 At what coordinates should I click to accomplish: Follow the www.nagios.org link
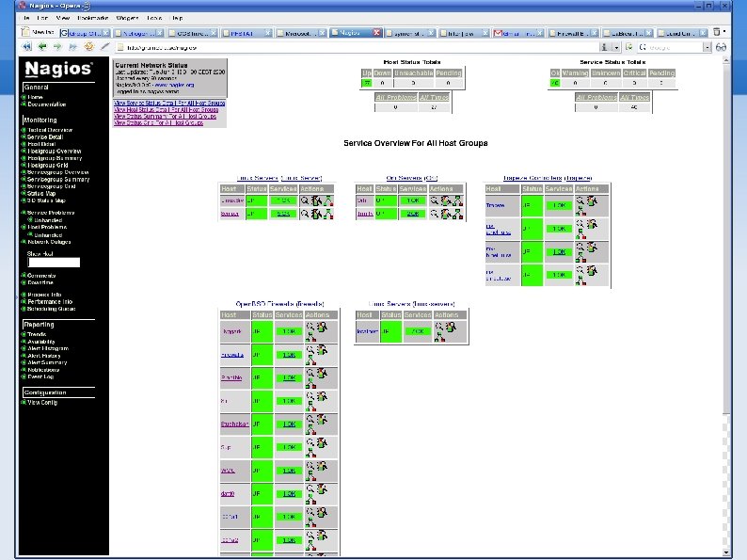pos(174,85)
